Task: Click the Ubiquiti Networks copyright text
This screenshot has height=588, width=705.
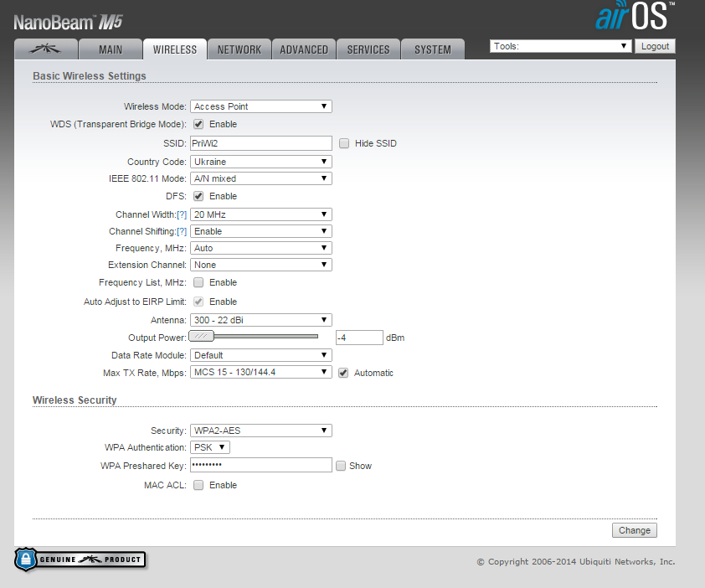Action: 575,561
